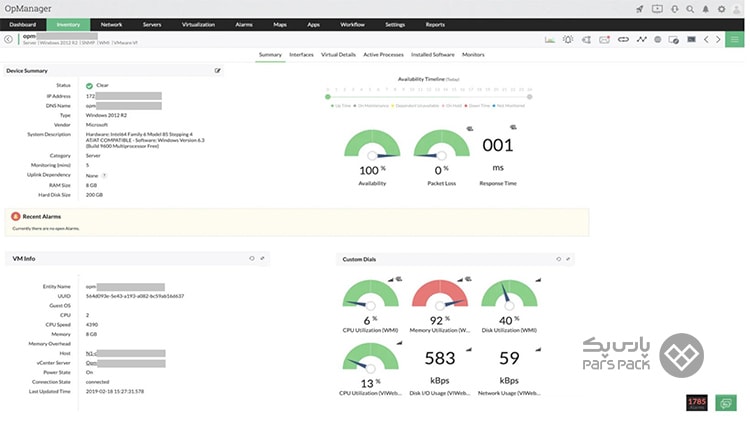Viewport: 750px width, 424px height.
Task: Click the green start marker on Availability Timeline
Action: [328, 97]
